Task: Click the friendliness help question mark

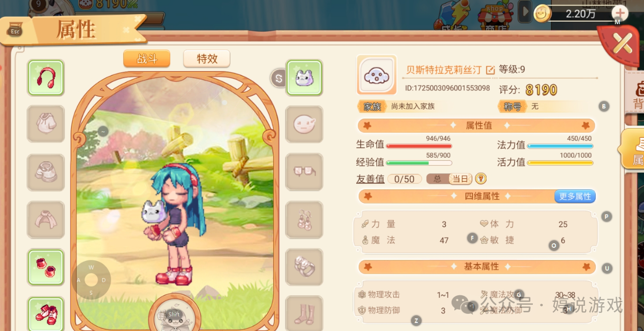Action: point(480,178)
